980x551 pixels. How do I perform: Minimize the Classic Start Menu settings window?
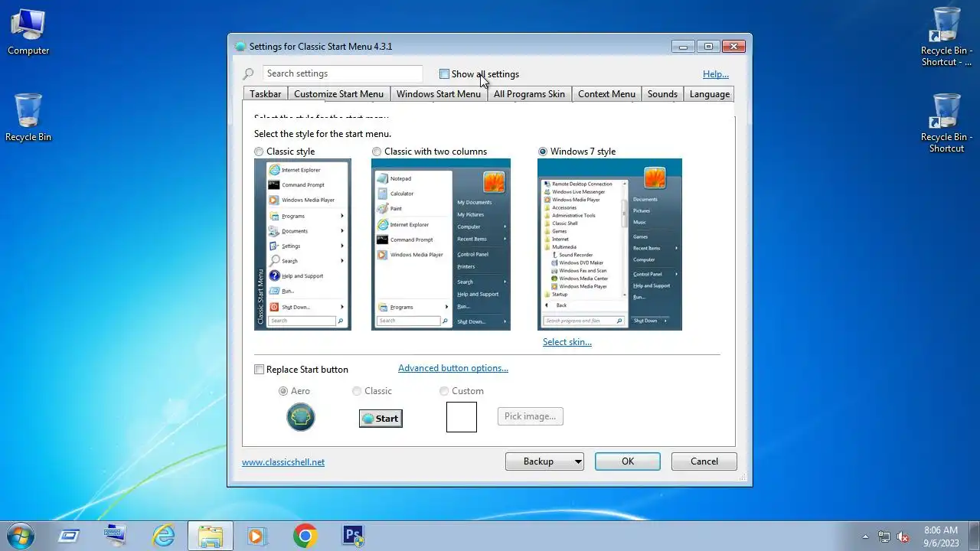click(684, 47)
